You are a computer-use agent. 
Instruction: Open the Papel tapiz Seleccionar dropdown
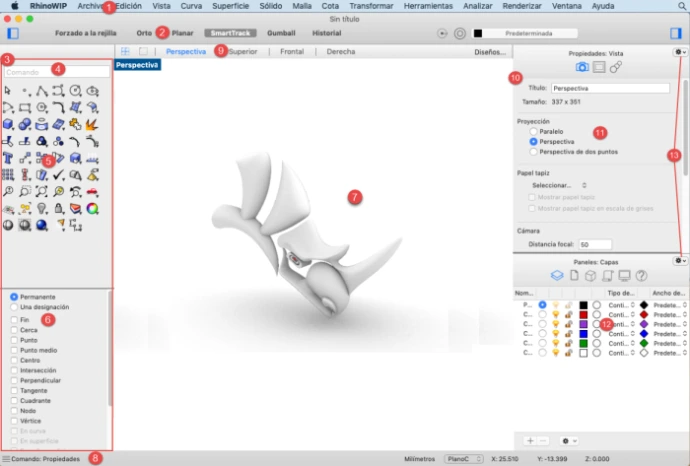[559, 185]
